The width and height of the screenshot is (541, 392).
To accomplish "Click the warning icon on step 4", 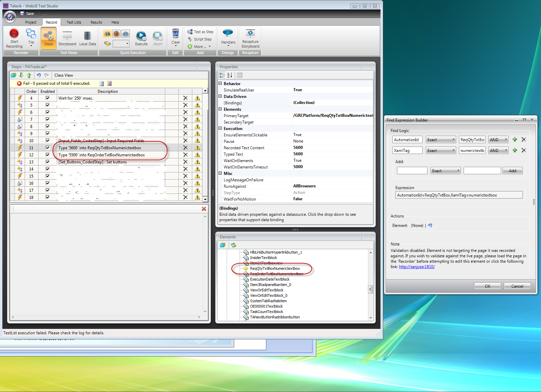I will [197, 98].
